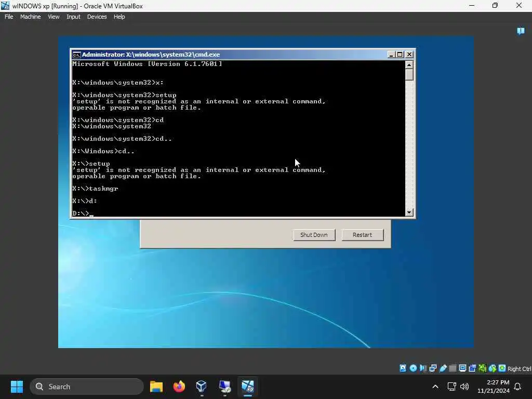The width and height of the screenshot is (532, 399).
Task: Open the Input menu
Action: [73, 17]
